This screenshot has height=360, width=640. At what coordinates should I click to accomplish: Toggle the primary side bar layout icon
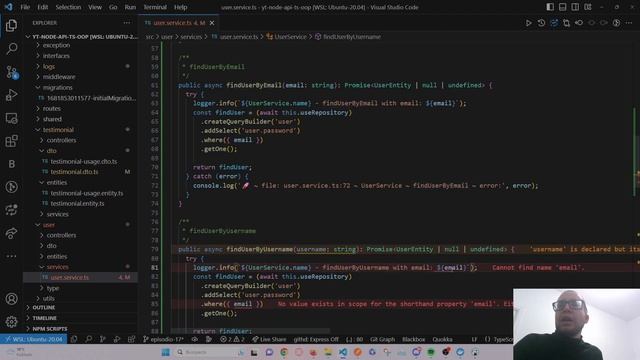tap(550, 7)
